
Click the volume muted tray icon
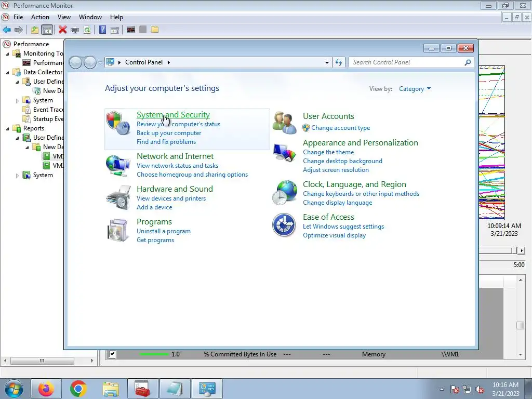tap(480, 390)
